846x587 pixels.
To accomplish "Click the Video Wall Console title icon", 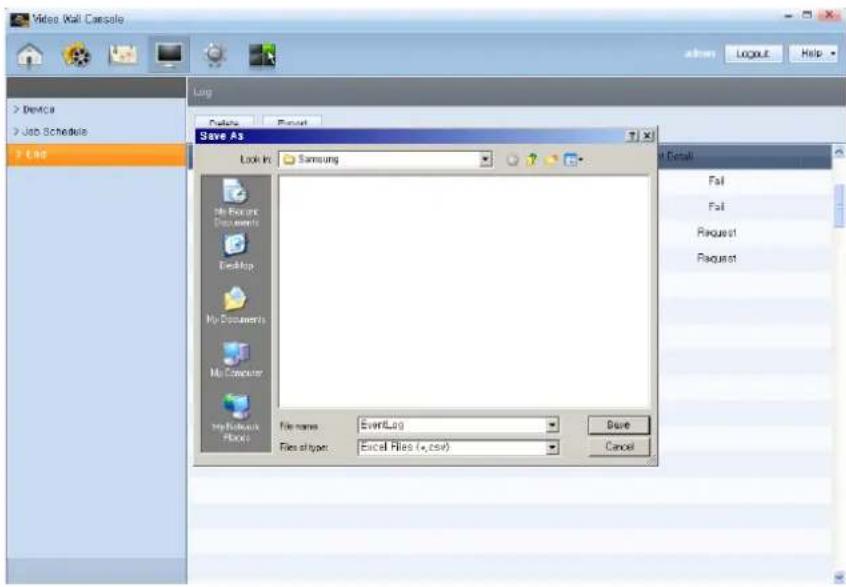I will pyautogui.click(x=19, y=19).
